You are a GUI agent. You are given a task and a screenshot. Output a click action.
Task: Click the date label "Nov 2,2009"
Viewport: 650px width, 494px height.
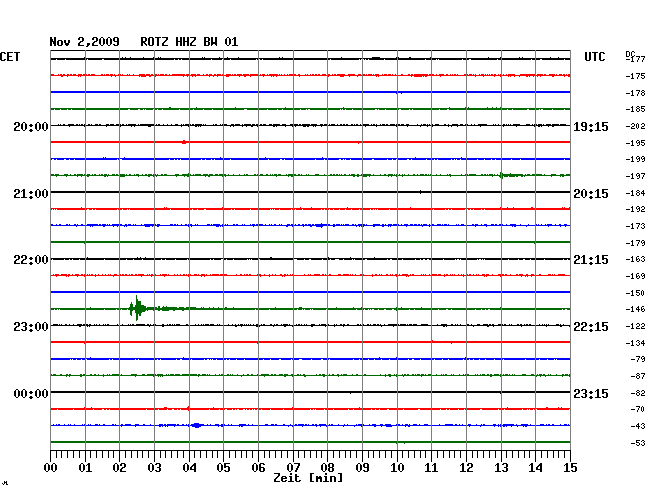coord(85,42)
